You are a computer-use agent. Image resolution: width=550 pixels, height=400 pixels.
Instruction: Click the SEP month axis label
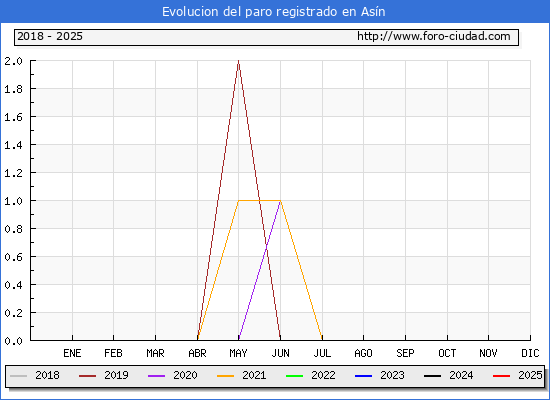click(x=405, y=353)
